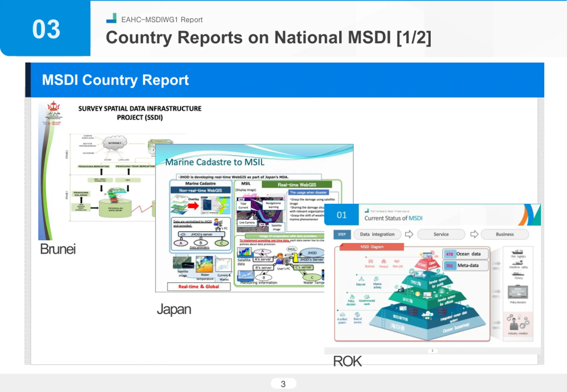Image resolution: width=567 pixels, height=392 pixels.
Task: Click the SURVEY SPATIAL DATA INFRASTRUCTURE heading
Action: coord(140,113)
